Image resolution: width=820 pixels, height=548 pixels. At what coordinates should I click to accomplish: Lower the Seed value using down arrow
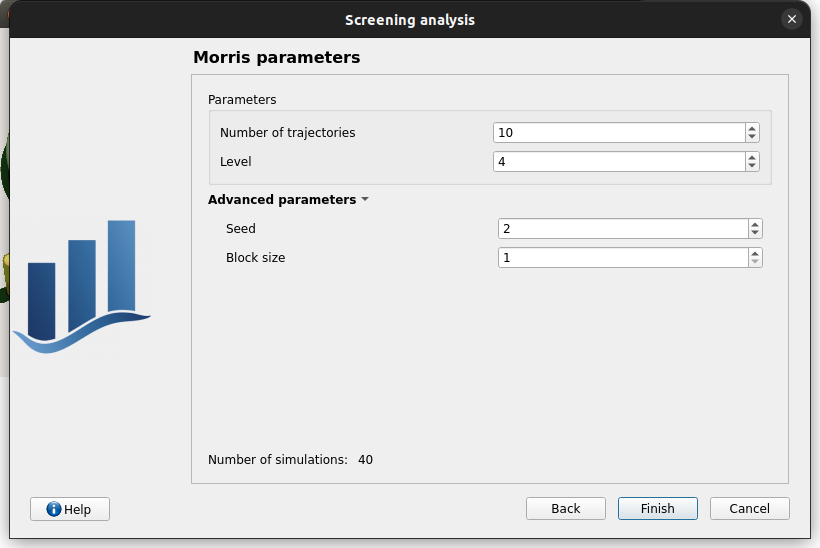click(x=755, y=233)
